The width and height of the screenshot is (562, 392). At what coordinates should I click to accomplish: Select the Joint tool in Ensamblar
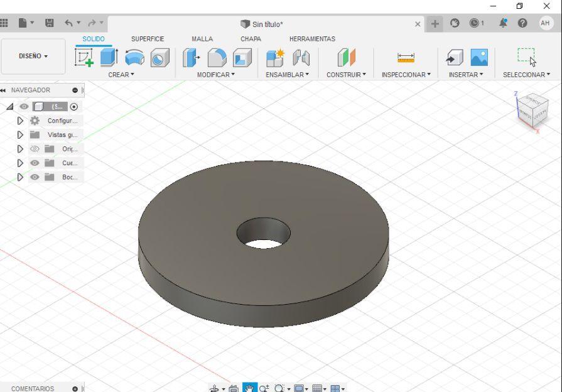[x=301, y=58]
